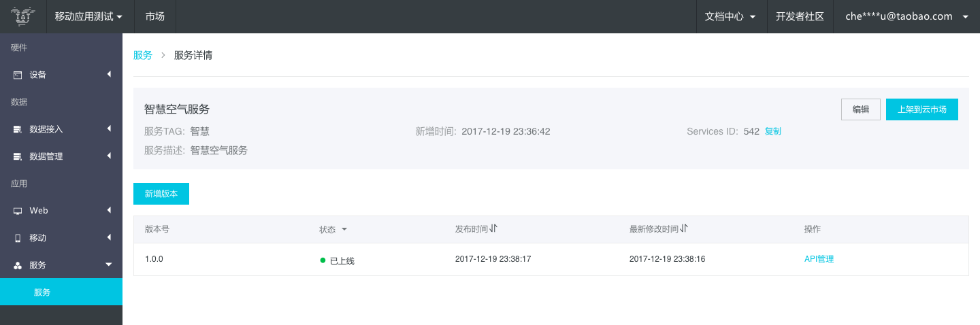This screenshot has width=980, height=325.
Task: Expand the Web sidebar arrow
Action: (109, 210)
